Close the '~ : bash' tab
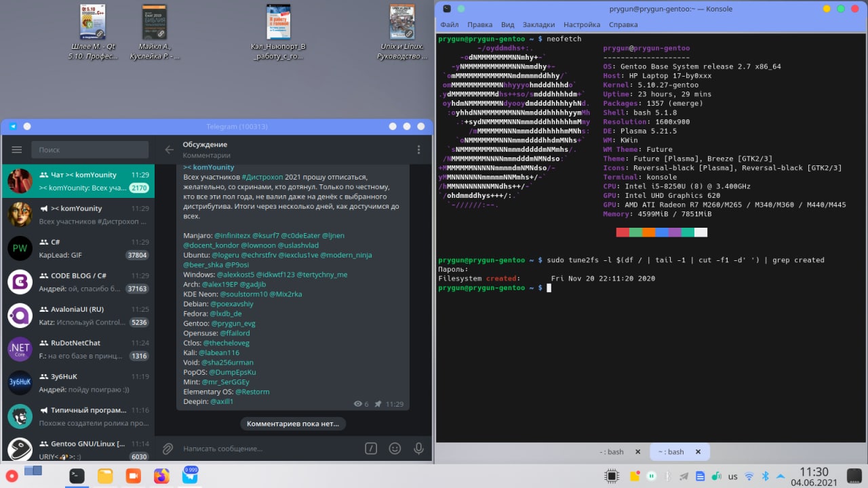The width and height of the screenshot is (868, 488). coord(696,451)
